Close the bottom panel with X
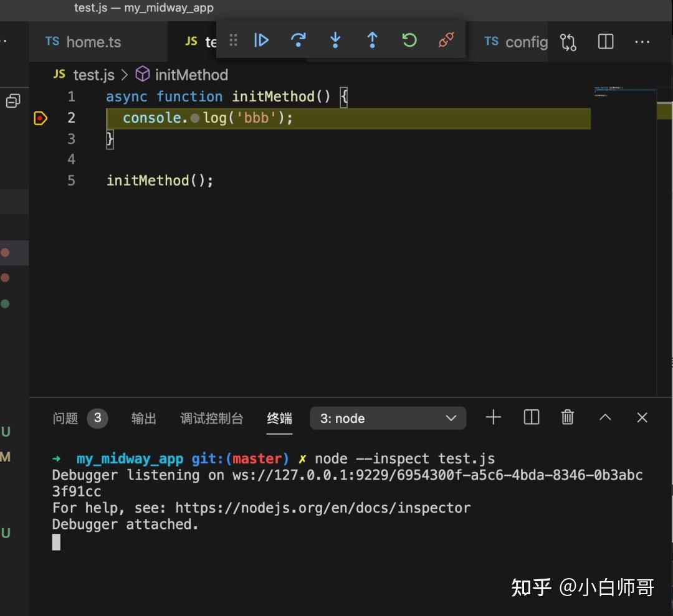The image size is (673, 616). pos(642,417)
